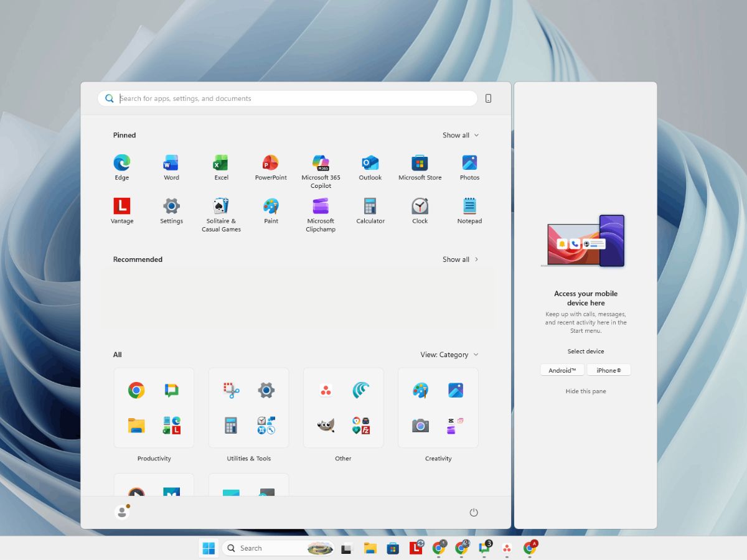Show all Recommended items
The image size is (747, 560).
(x=461, y=259)
